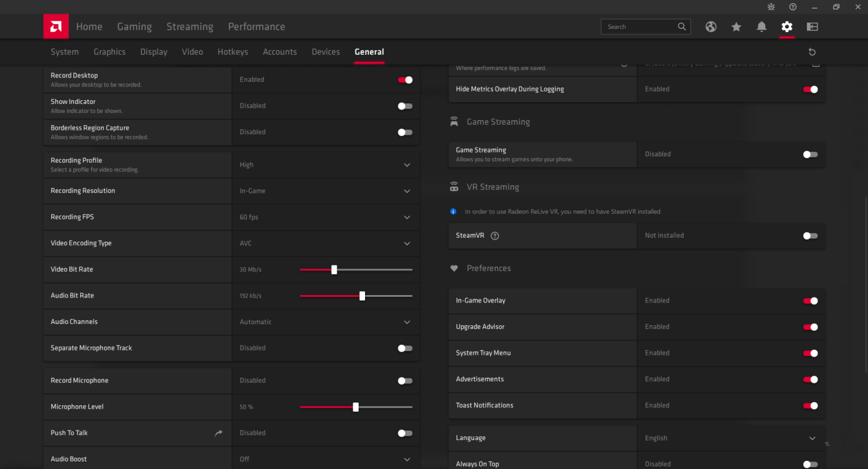Click the AMD logo icon
Screen dimensions: 868x469
click(56, 26)
